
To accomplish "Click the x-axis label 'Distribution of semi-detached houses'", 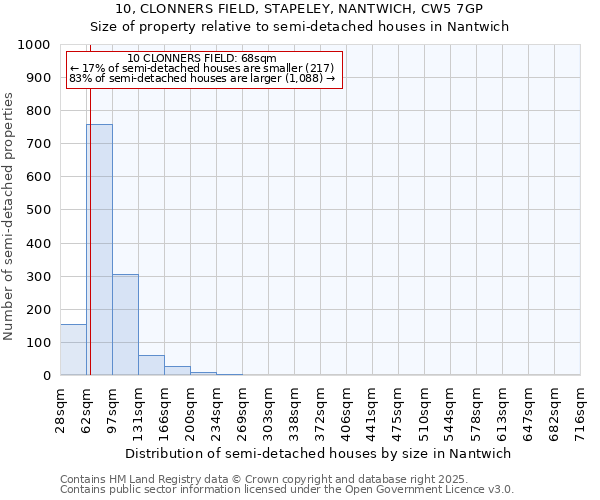I will click(x=320, y=453).
